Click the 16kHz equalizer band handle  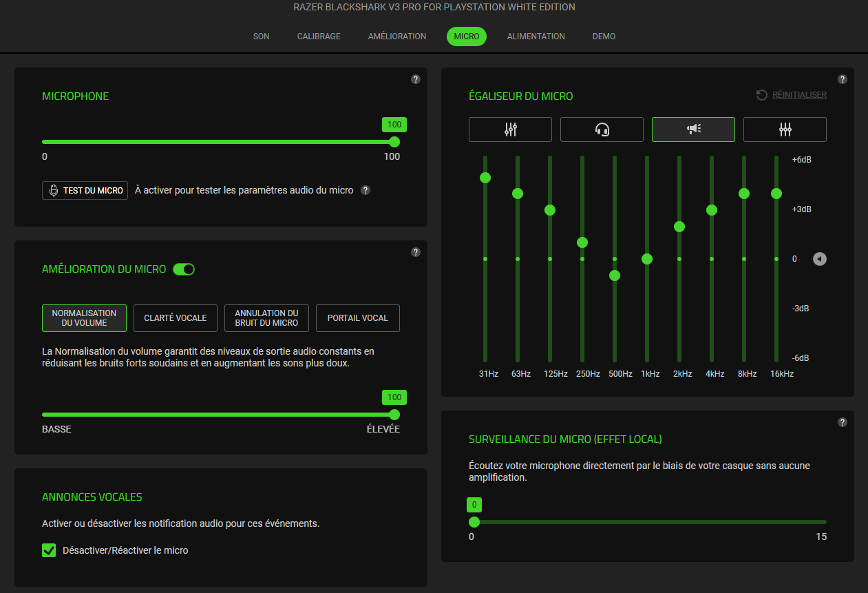776,194
